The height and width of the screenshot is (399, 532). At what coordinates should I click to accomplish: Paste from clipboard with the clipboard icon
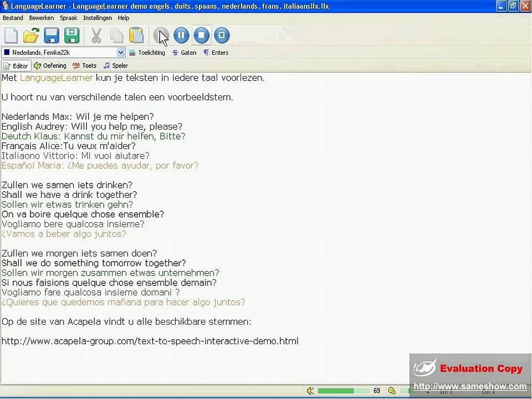pos(136,35)
